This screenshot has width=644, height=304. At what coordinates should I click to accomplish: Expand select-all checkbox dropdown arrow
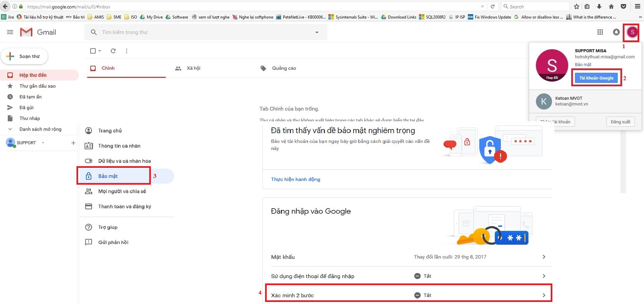[100, 51]
